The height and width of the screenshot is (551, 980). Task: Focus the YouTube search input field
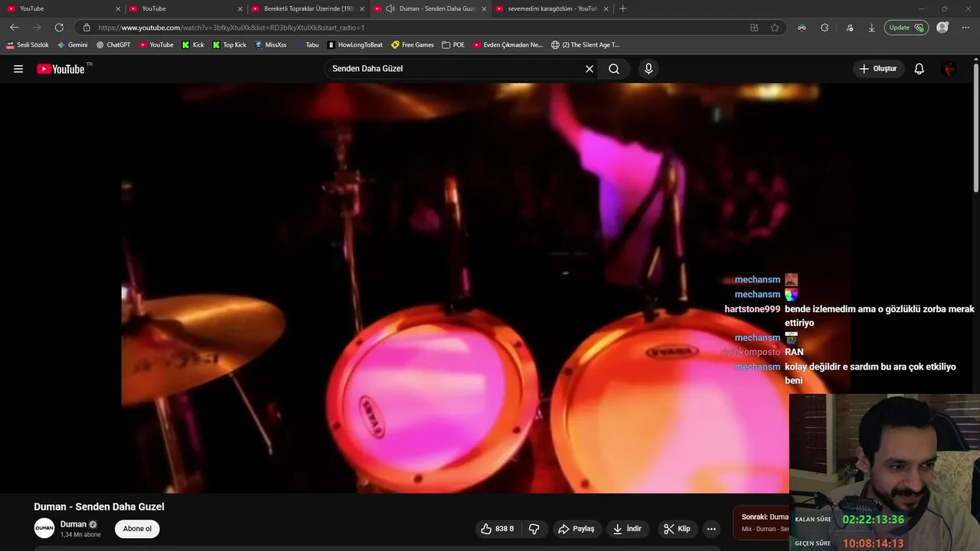coord(455,69)
